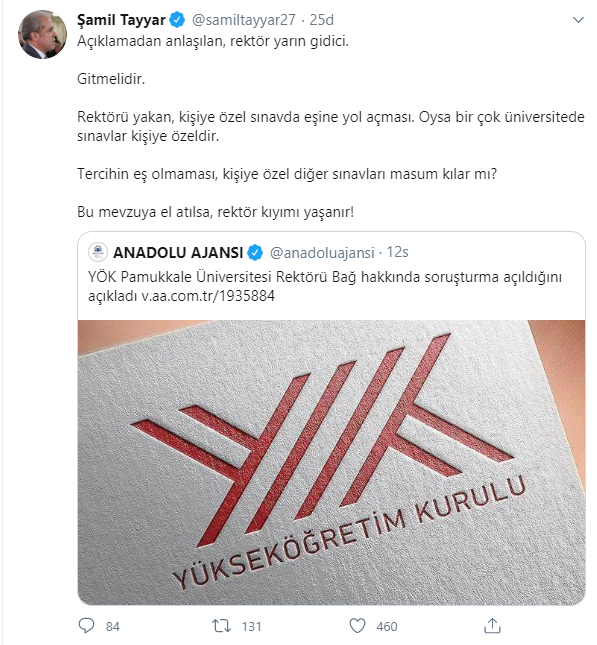Like the tweet with the heart icon
This screenshot has height=645, width=597.
point(357,626)
